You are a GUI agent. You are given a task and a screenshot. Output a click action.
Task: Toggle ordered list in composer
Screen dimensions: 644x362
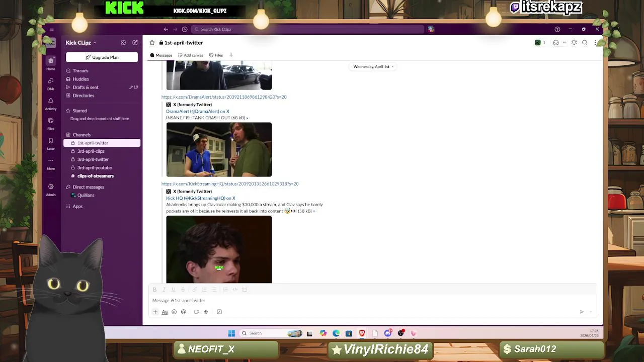204,290
